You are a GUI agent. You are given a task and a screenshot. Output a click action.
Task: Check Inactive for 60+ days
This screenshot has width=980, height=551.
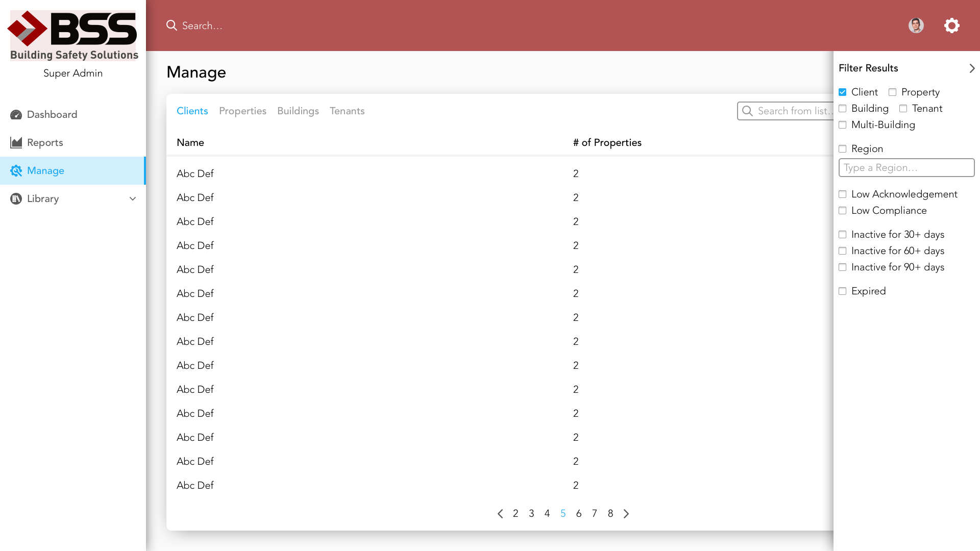(x=842, y=251)
